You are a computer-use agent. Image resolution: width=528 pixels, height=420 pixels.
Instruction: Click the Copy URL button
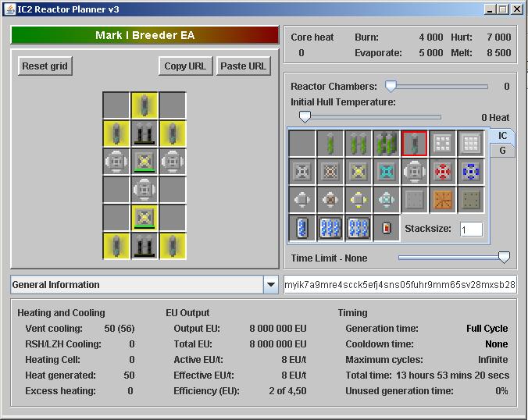coord(185,66)
